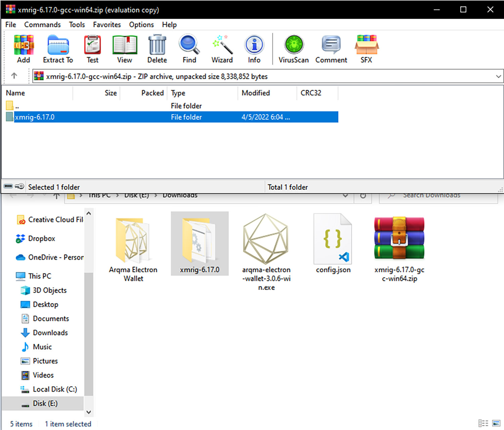Sort by Modified column header

267,93
